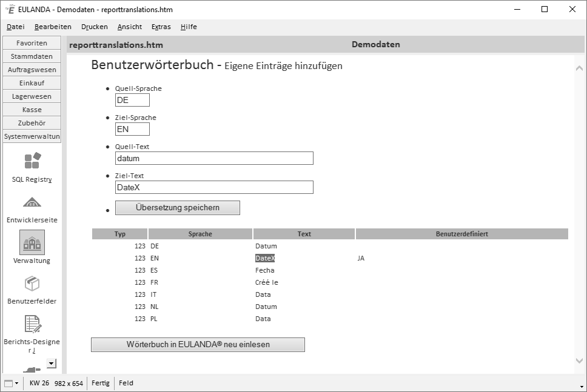Switch to the Zubehör section
The width and height of the screenshot is (587, 392).
[32, 123]
